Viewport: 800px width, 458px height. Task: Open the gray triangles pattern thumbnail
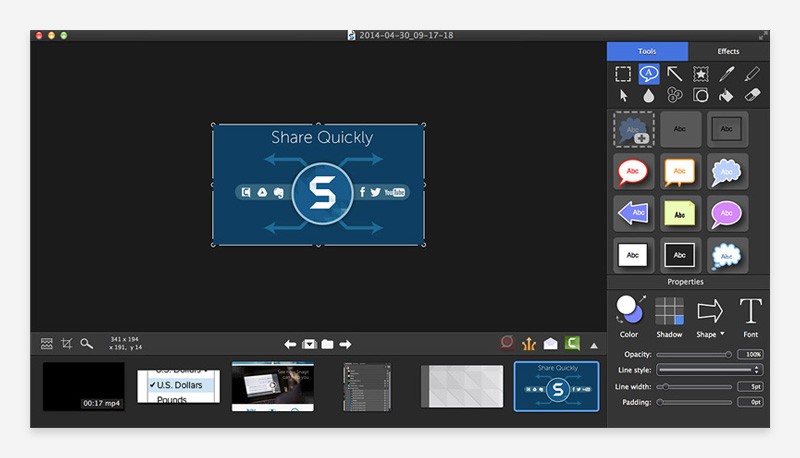(462, 387)
